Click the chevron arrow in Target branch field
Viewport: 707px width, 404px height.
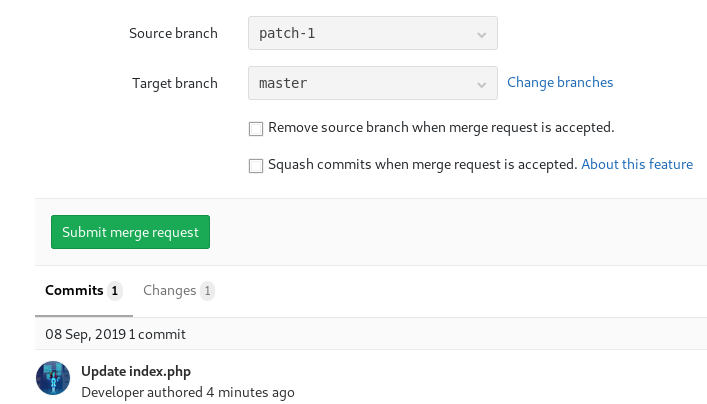482,84
